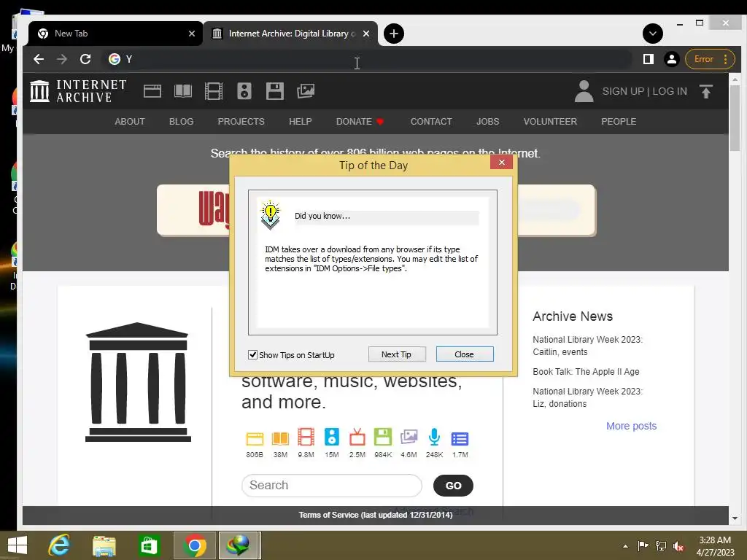Click the Terms of Service banner text
The image size is (747, 560).
click(376, 515)
